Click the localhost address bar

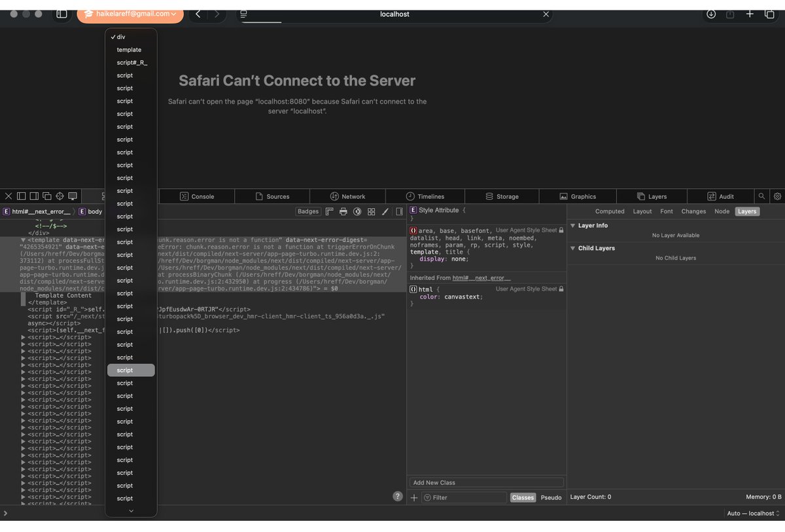394,14
